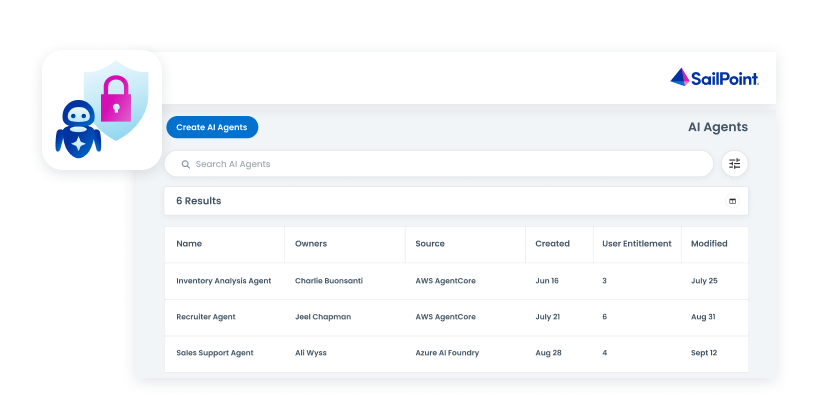820x420 pixels.
Task: Click the July 21 created date
Action: tap(548, 317)
